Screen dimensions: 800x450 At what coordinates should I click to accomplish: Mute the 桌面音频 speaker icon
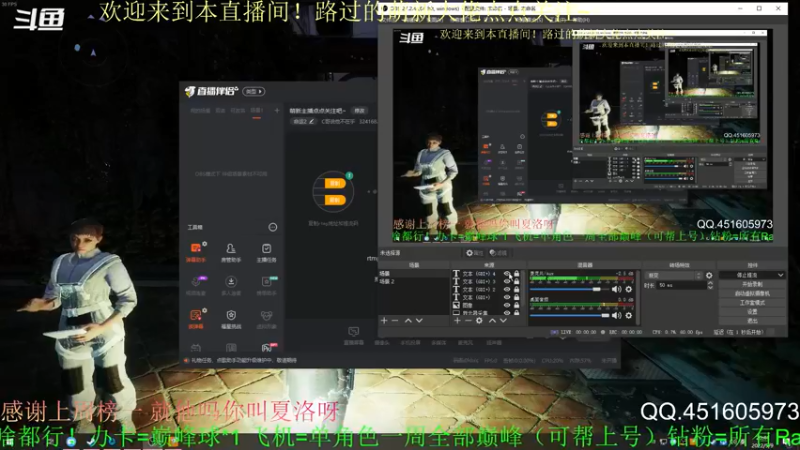point(616,316)
